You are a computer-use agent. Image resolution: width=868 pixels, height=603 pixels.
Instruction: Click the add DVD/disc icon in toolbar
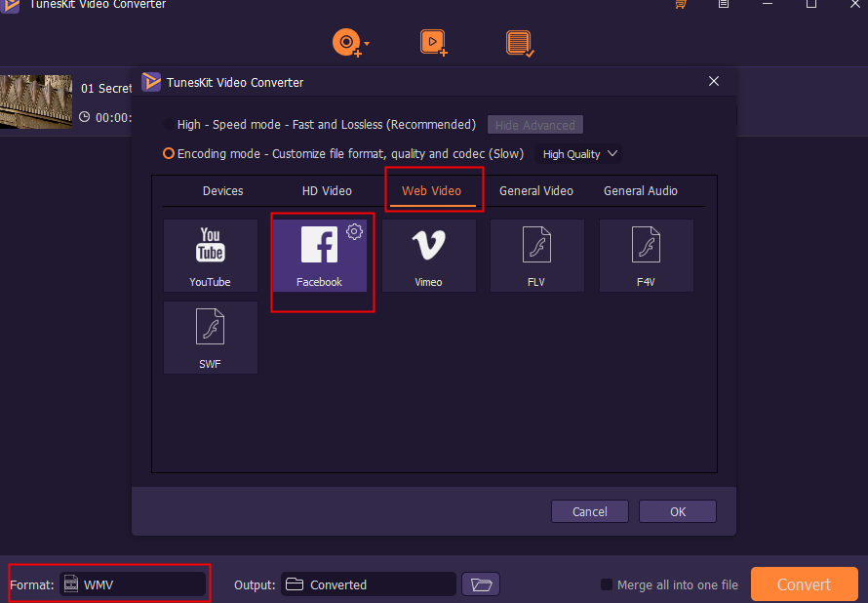pos(346,43)
